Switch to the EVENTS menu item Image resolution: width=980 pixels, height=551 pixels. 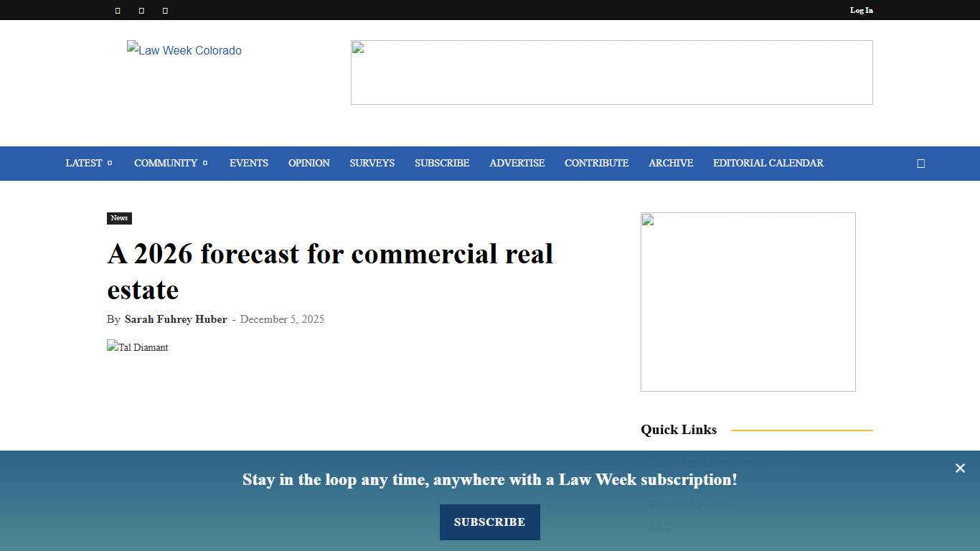pos(248,163)
